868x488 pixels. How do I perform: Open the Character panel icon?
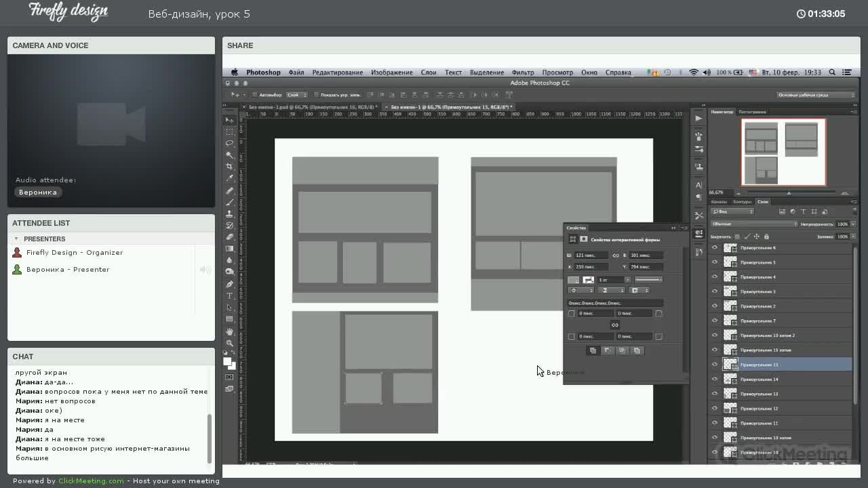click(698, 184)
